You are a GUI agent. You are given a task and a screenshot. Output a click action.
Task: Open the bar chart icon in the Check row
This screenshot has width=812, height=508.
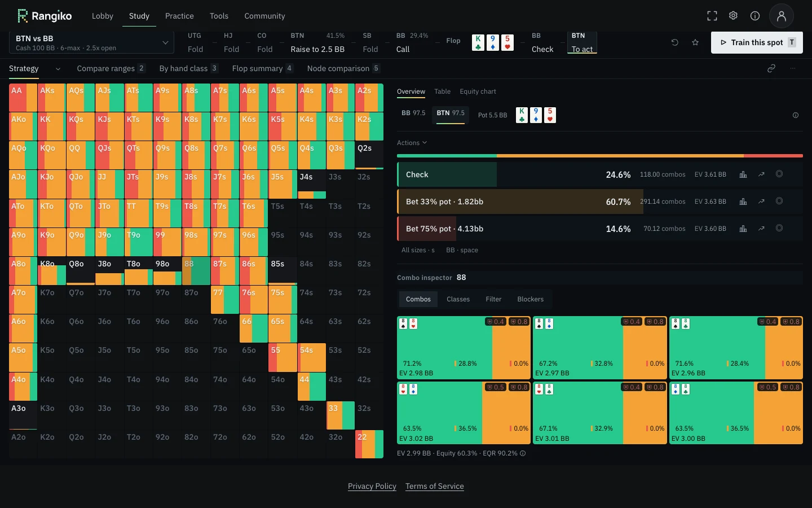(743, 174)
